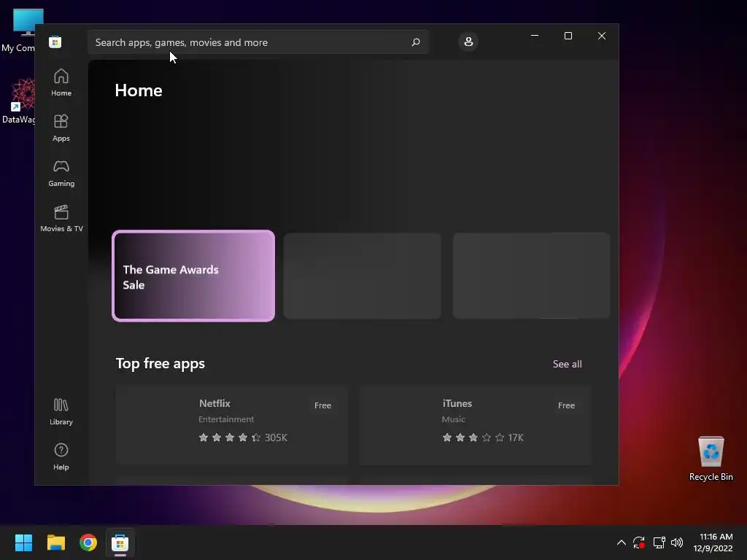Open the Netflix app card
The width and height of the screenshot is (747, 560).
tap(232, 426)
